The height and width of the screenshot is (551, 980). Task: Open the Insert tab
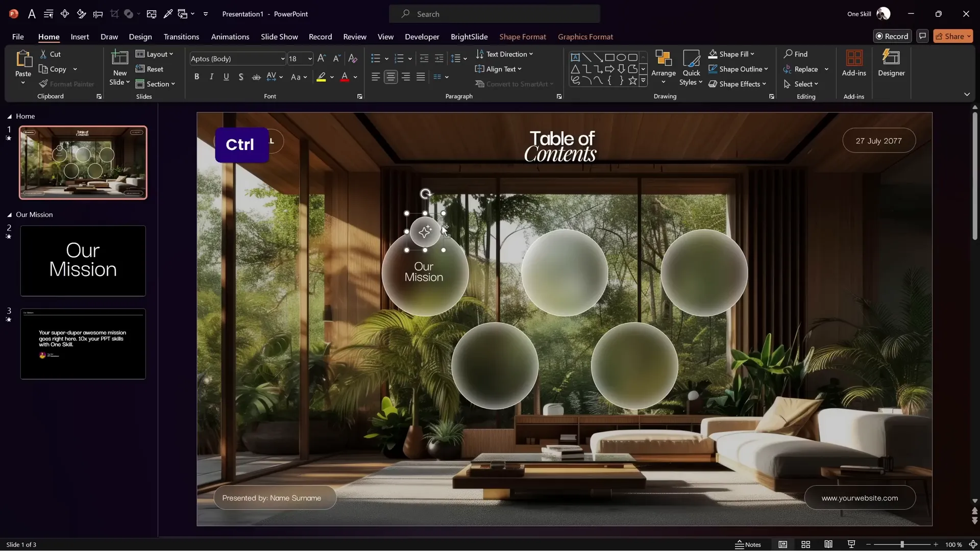point(80,37)
